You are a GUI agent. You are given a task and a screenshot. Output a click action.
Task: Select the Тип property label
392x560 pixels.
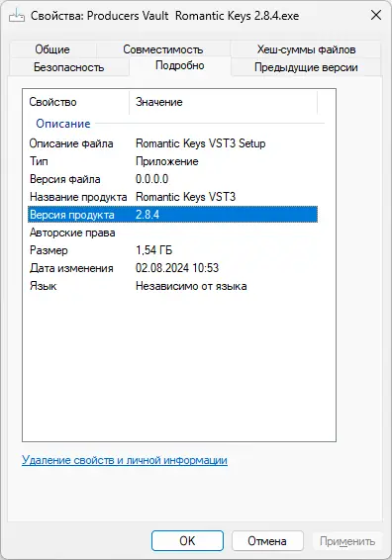[39, 161]
